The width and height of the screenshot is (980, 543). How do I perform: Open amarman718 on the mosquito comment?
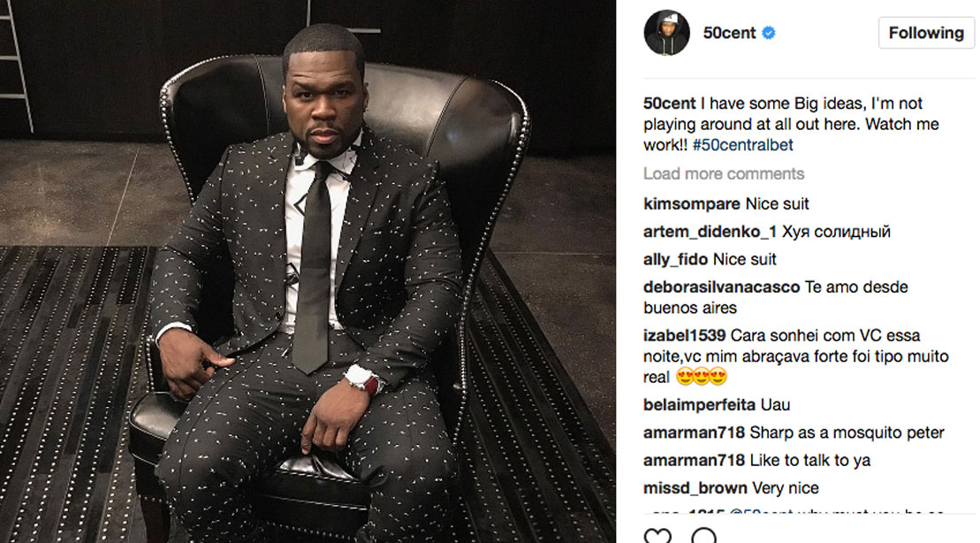point(694,432)
